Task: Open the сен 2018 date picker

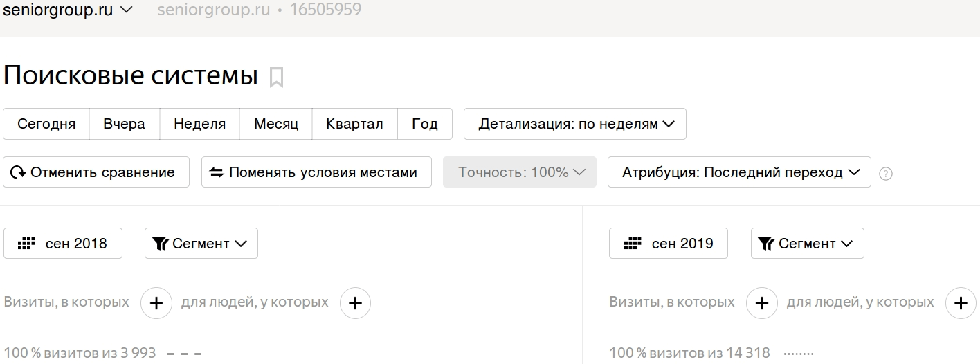Action: (x=63, y=244)
